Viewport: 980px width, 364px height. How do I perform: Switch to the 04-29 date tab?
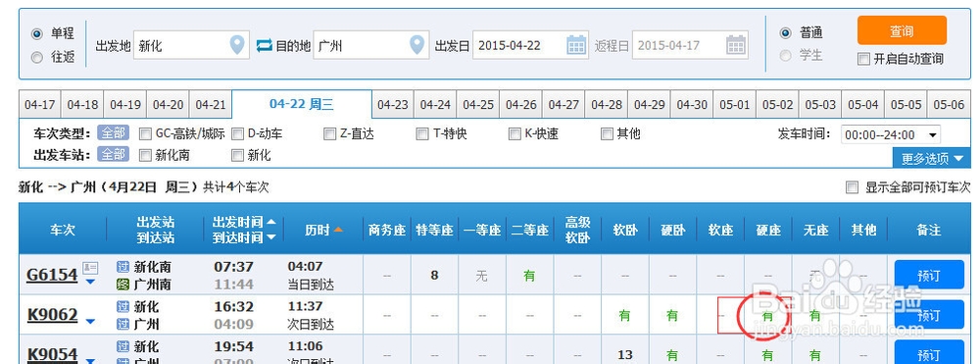(x=650, y=104)
